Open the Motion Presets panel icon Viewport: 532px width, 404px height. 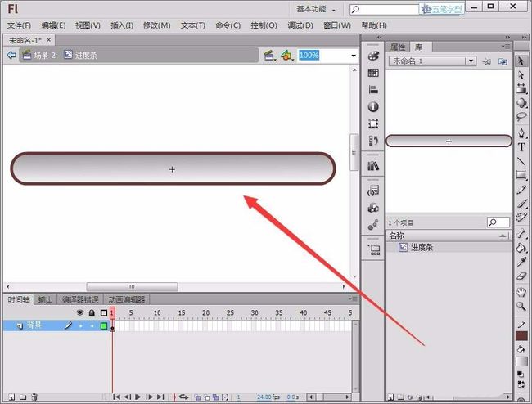(373, 224)
